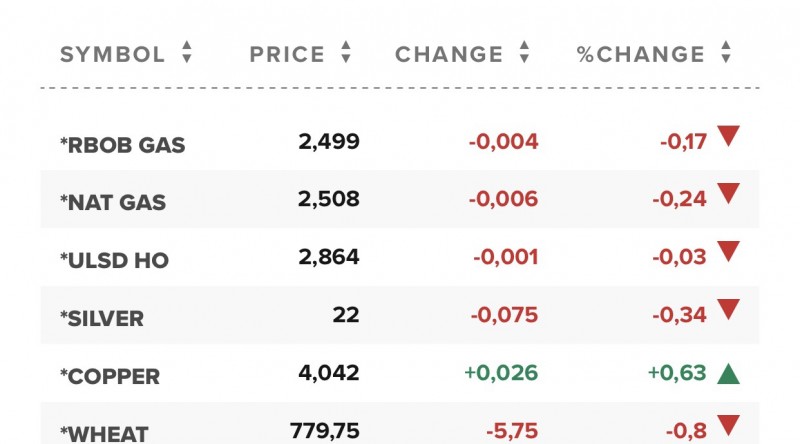Click red down arrow for Silver
Viewport: 800px width, 444px height.
728,310
